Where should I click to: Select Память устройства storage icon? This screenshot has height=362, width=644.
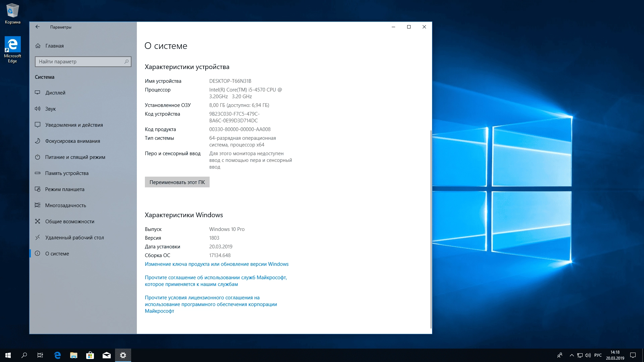click(x=38, y=173)
